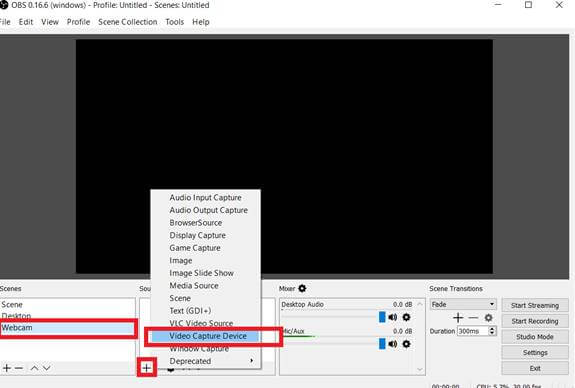Viewport: 575px width, 388px height.
Task: Click the add source plus button
Action: [147, 367]
